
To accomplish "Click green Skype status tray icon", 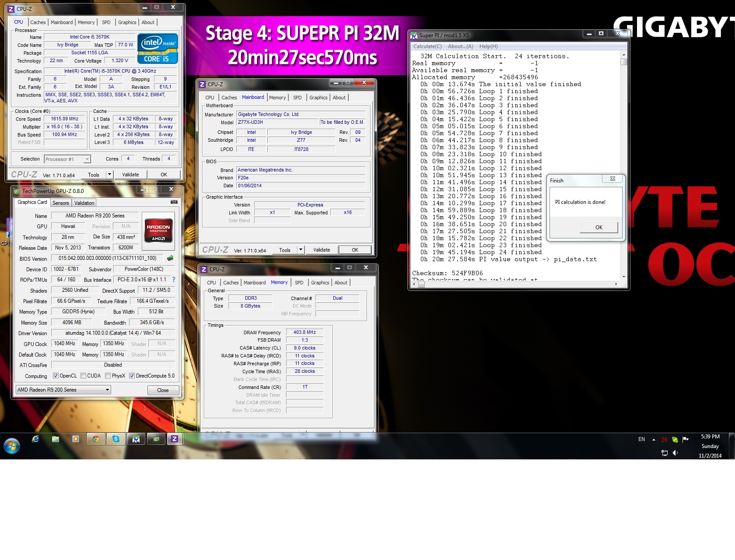I will click(x=675, y=440).
